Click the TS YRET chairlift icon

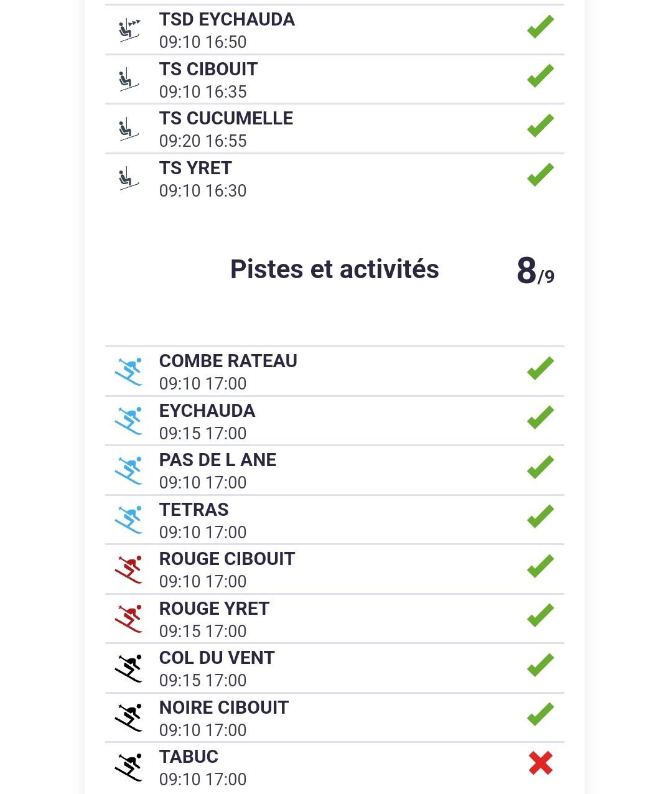tap(128, 178)
